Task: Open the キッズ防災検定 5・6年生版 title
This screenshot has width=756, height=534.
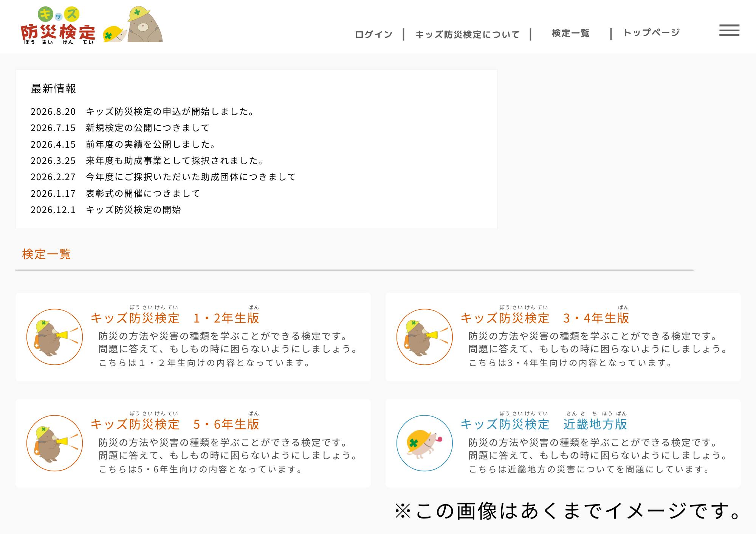Action: click(175, 424)
